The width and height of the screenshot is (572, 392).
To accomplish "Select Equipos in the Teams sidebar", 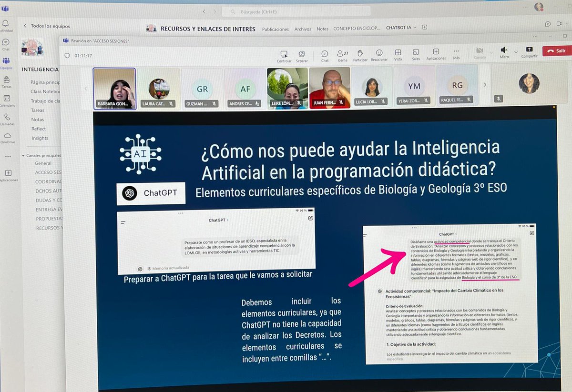I will [x=6, y=61].
